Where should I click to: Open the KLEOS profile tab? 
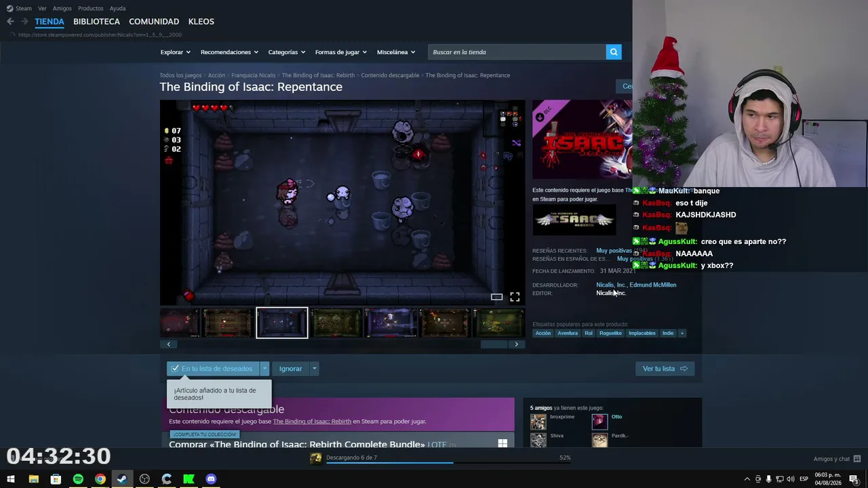(x=201, y=22)
